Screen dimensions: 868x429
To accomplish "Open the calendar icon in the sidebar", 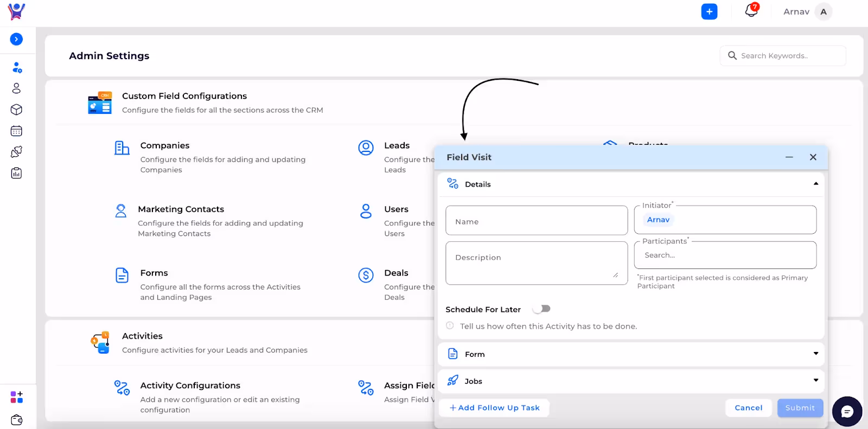I will (16, 131).
